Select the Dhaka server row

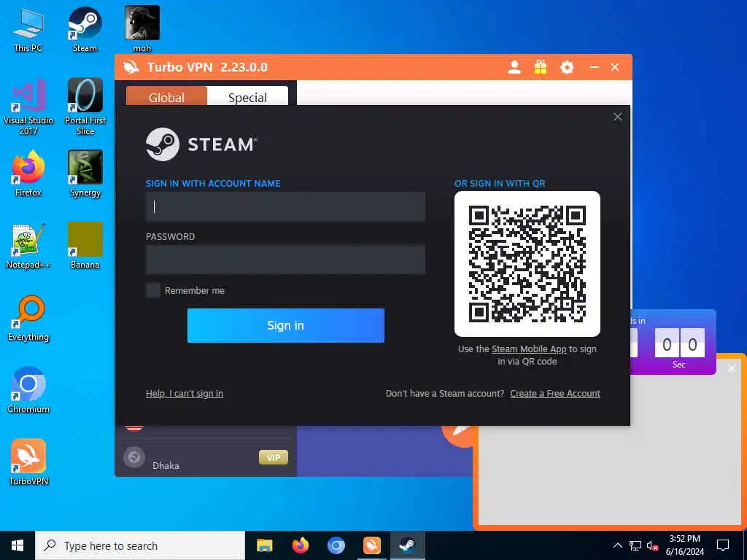click(x=206, y=458)
